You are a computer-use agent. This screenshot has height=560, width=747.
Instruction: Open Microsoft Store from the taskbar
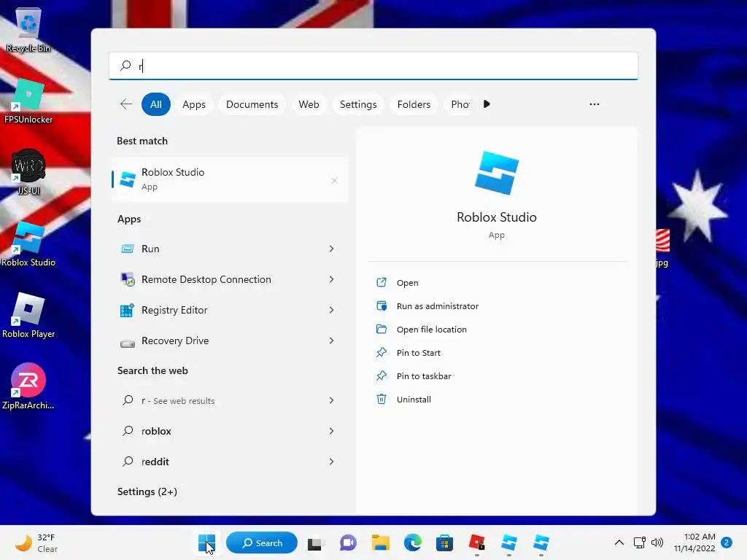pos(444,542)
